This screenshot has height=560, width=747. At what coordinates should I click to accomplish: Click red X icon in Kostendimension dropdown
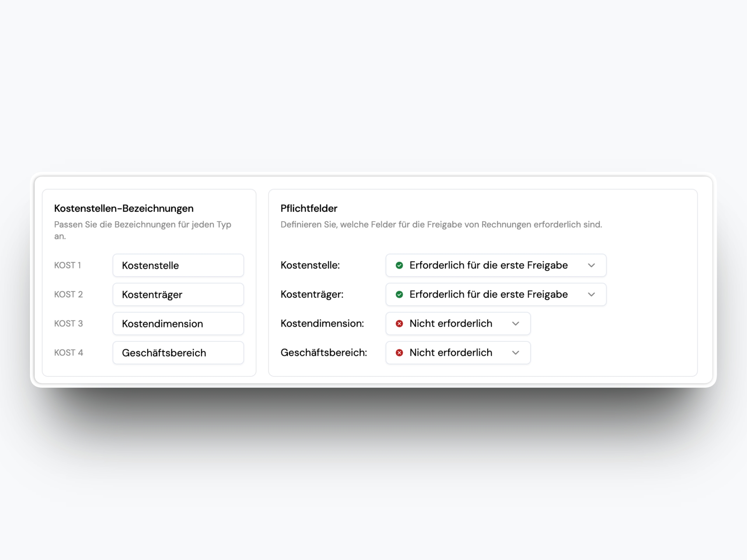point(399,324)
